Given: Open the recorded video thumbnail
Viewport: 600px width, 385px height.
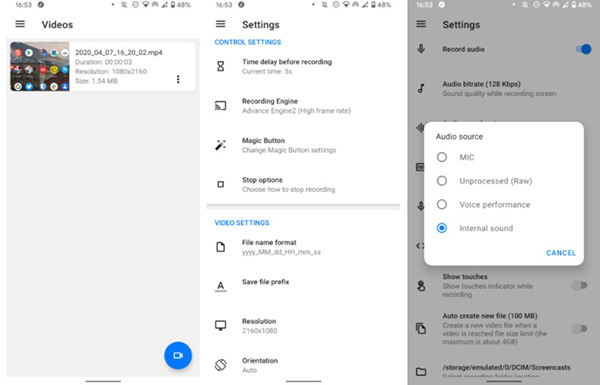Looking at the screenshot, I should point(40,66).
